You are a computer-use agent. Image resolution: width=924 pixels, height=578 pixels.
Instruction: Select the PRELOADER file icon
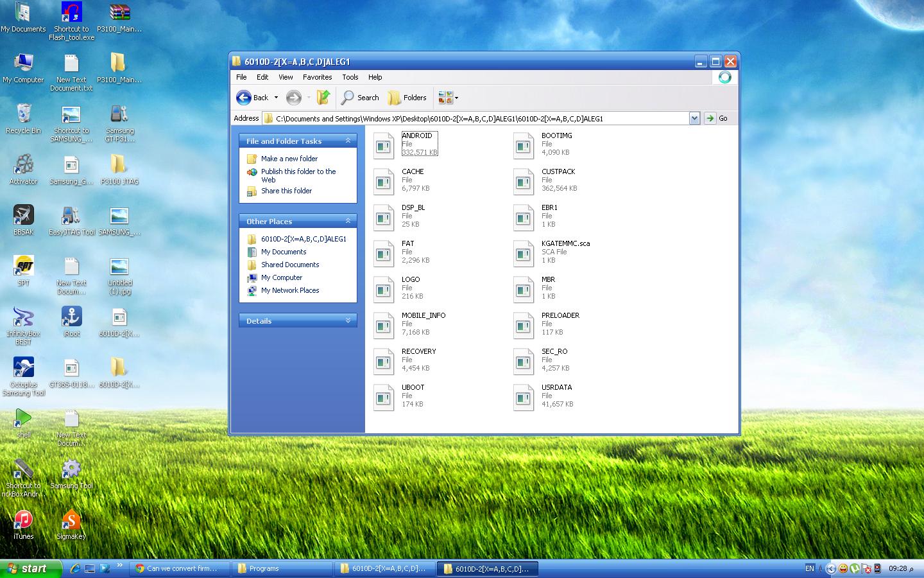524,326
